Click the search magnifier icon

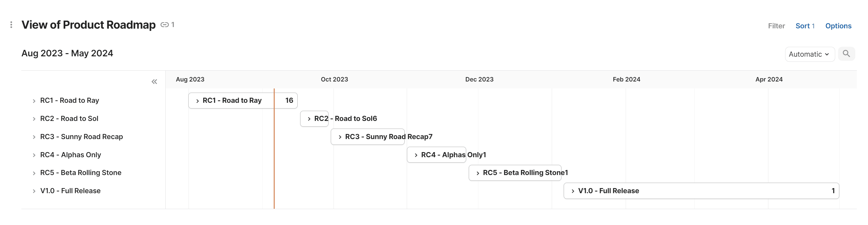[x=846, y=54]
